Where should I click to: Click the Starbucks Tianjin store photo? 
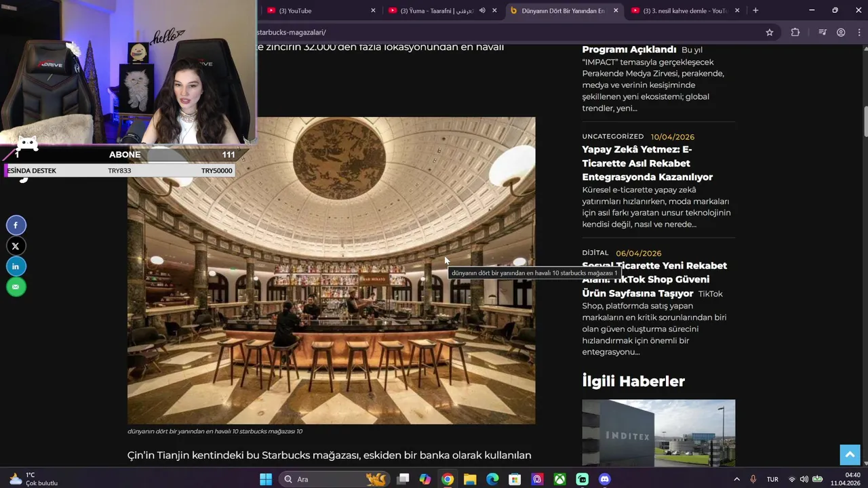point(331,270)
